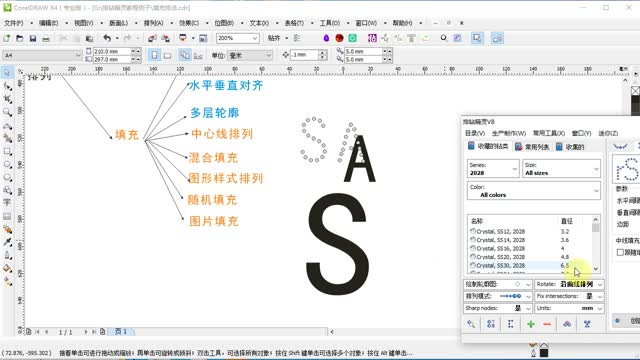Click the Export icon in toolbar

pos(165,38)
